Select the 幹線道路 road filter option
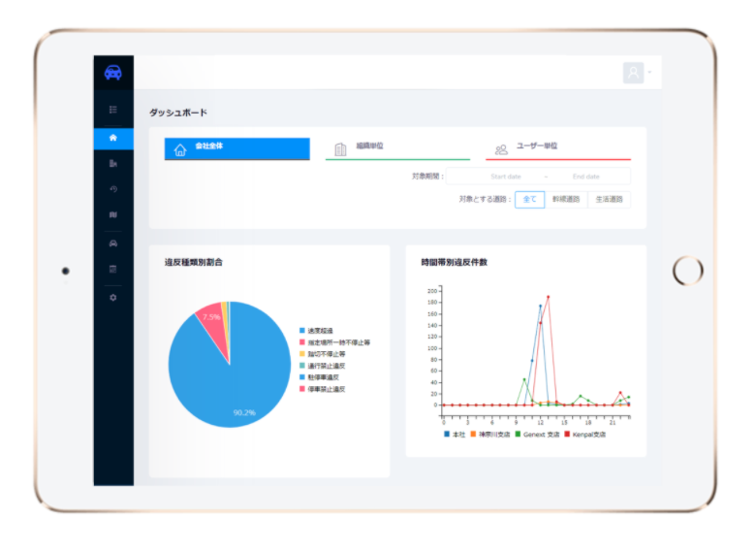The height and width of the screenshot is (551, 756). pyautogui.click(x=566, y=200)
